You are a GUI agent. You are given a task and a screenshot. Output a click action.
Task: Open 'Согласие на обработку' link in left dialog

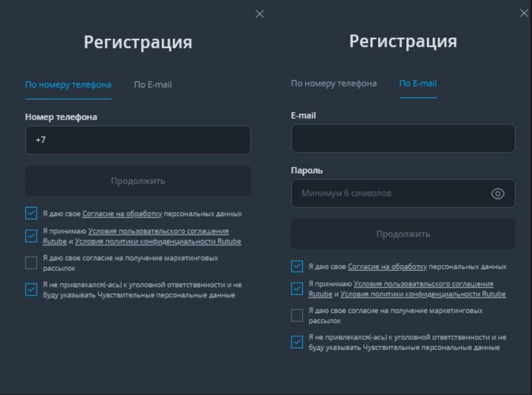point(122,214)
